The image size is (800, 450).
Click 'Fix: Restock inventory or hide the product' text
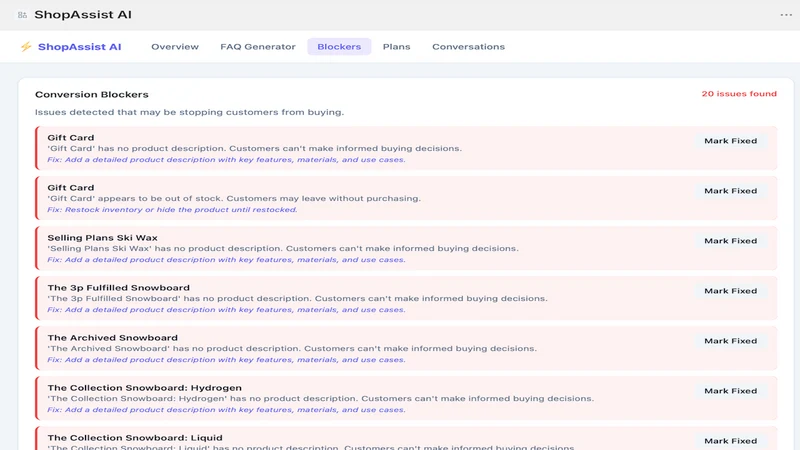(x=172, y=210)
